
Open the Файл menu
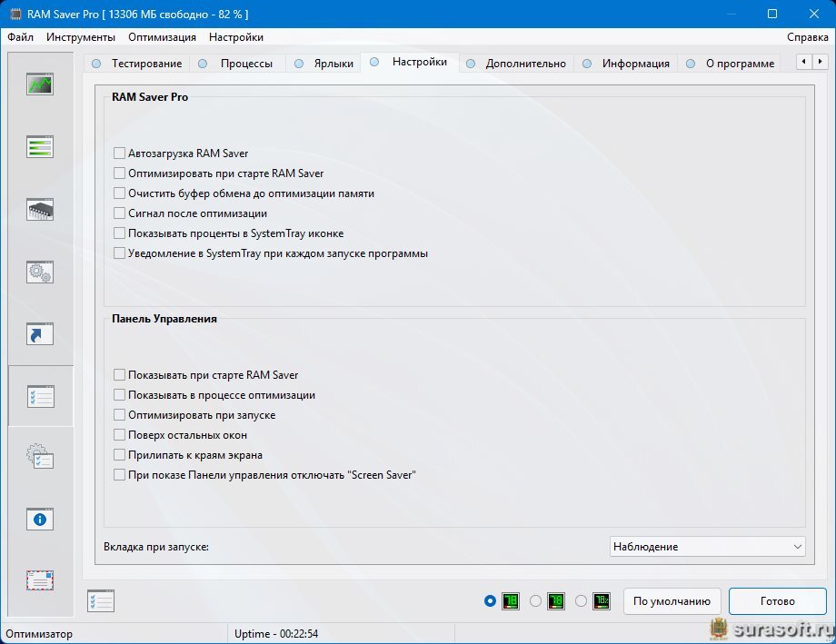coord(20,37)
